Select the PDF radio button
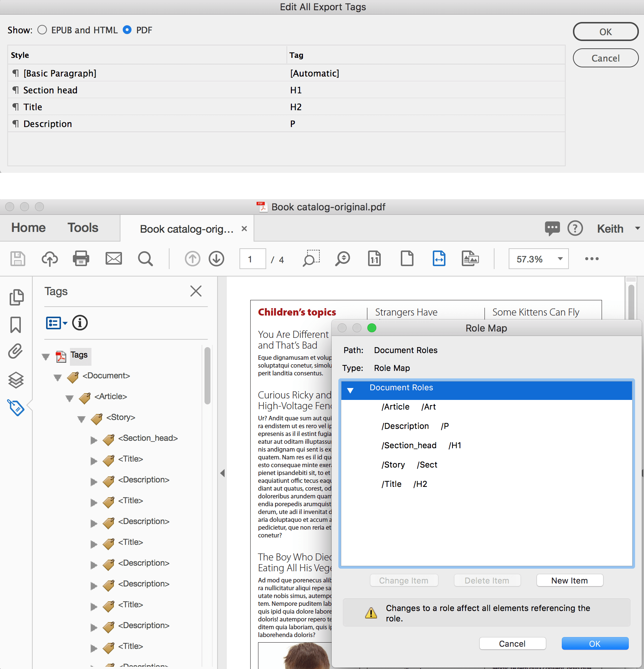The height and width of the screenshot is (669, 644). coord(127,30)
